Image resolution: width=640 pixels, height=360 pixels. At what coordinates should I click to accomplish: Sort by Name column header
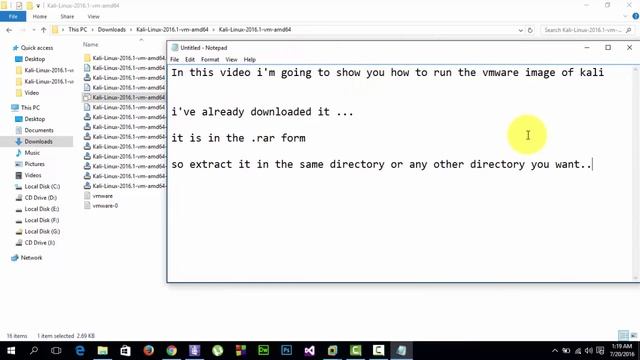pos(91,44)
